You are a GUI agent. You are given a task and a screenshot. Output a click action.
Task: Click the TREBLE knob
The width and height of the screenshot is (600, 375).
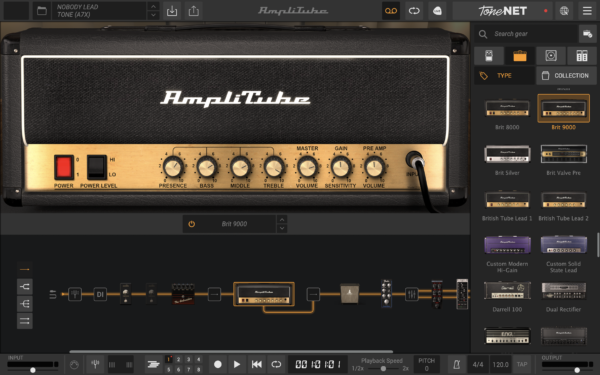[274, 168]
